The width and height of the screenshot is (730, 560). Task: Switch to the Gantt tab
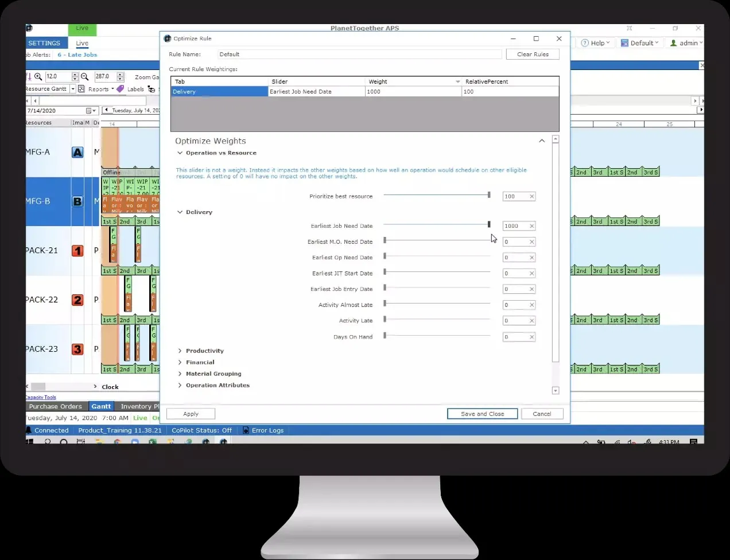(x=101, y=406)
